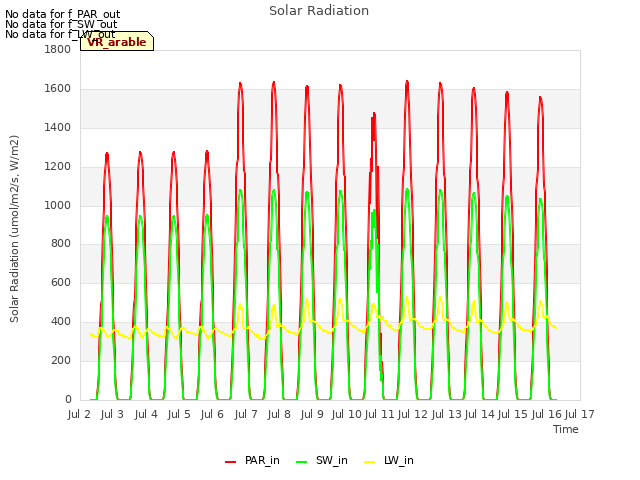Image resolution: width=640 pixels, height=480 pixels.
Task: Click the 1600 y-axis tick label
Action: tap(58, 89)
